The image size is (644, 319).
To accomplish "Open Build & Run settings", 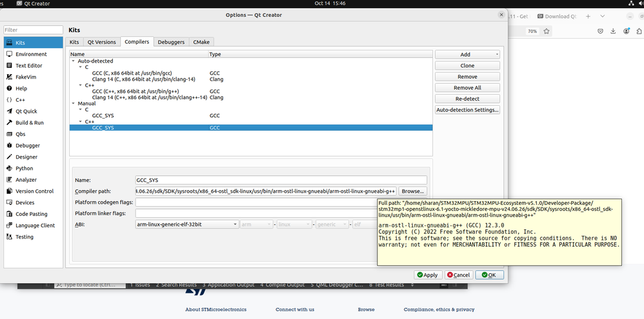I will 34,122.
